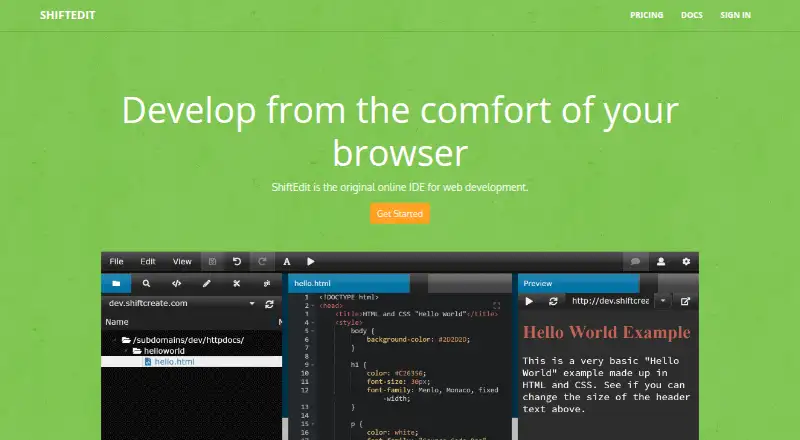Click the editor fullscreen corner icon

[x=496, y=305]
